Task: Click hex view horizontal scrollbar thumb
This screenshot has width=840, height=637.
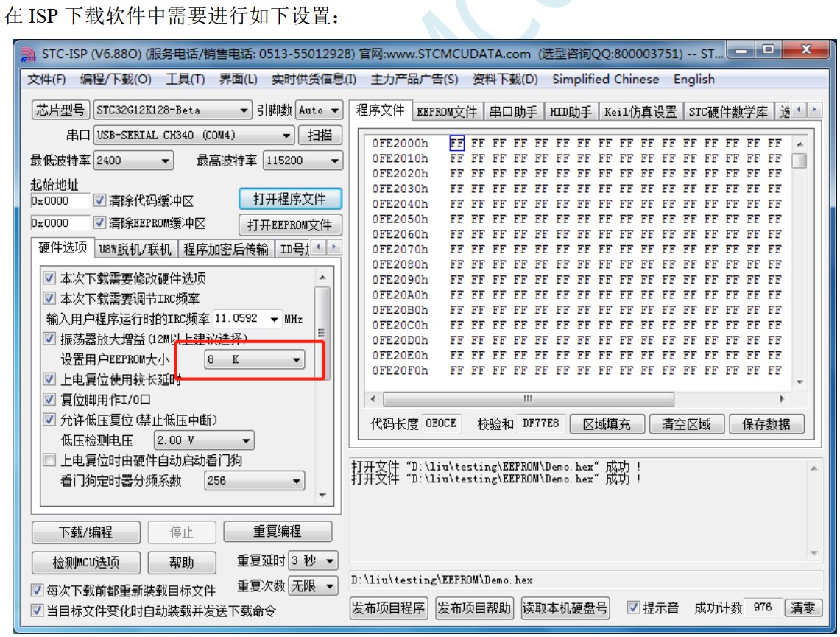Action: click(x=528, y=399)
